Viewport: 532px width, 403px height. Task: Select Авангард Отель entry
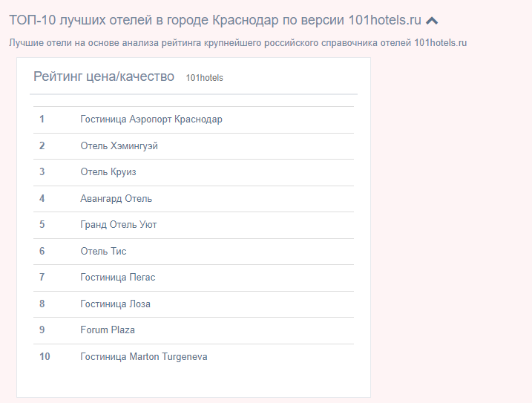point(116,198)
